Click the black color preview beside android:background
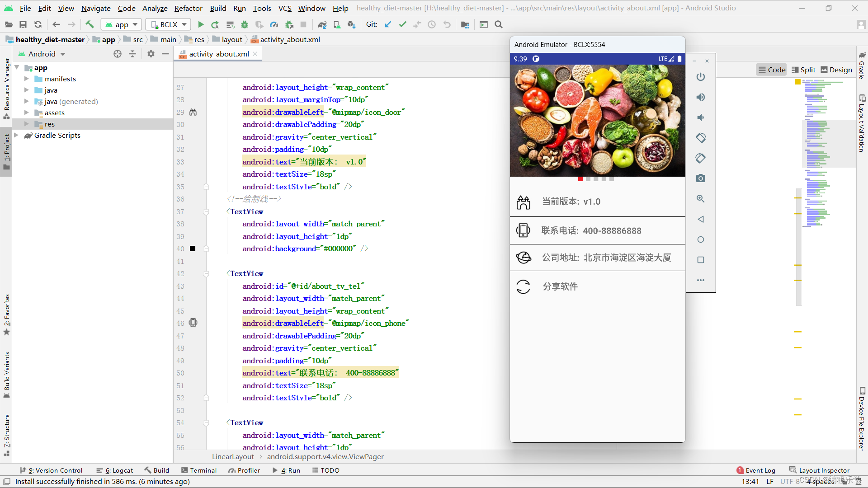The height and width of the screenshot is (488, 868). (x=192, y=249)
